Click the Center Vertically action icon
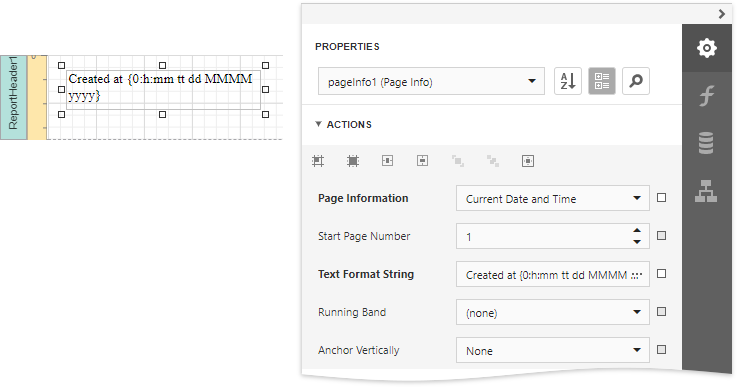Screen dimensions: 737x387 [x=423, y=161]
